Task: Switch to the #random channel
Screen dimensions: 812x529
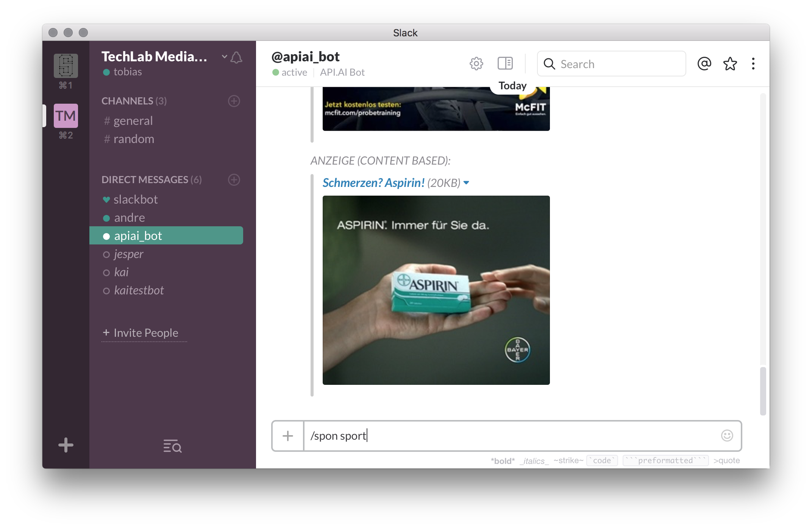Action: 134,138
